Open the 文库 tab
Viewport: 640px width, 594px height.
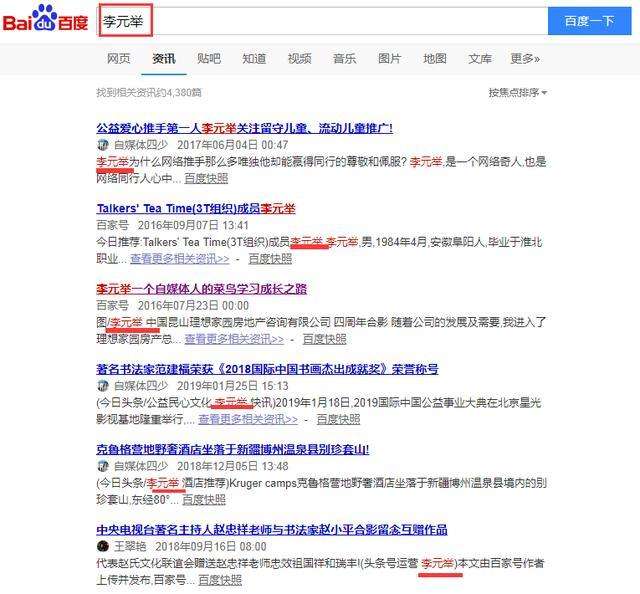(480, 59)
